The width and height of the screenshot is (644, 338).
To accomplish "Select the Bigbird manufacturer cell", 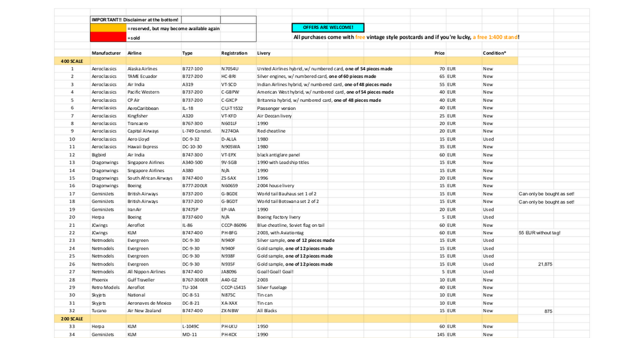I will click(99, 155).
